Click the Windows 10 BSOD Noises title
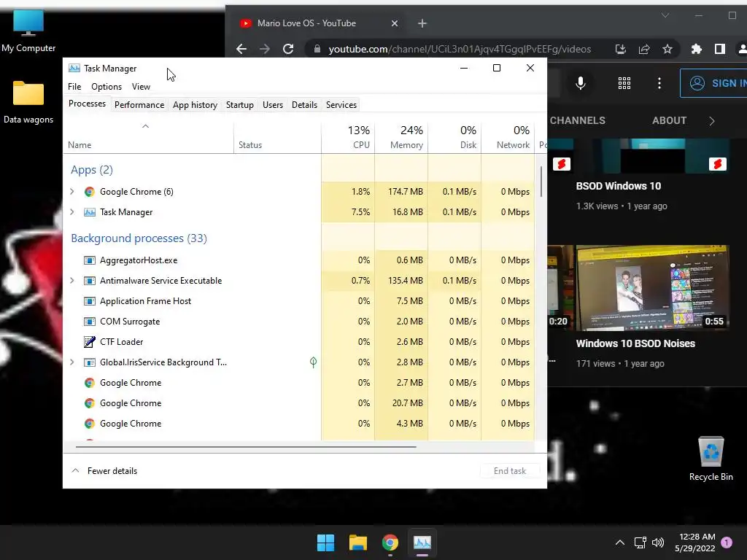747x560 pixels. click(635, 343)
